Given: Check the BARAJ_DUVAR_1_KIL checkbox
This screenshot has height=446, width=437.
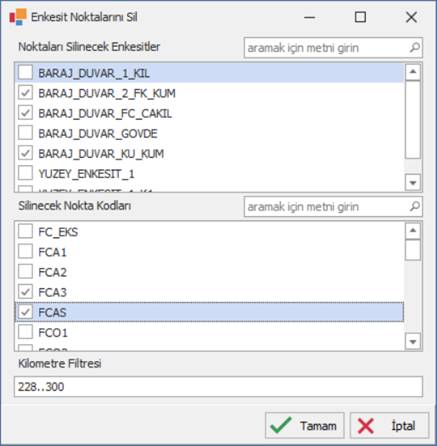Looking at the screenshot, I should [x=25, y=72].
